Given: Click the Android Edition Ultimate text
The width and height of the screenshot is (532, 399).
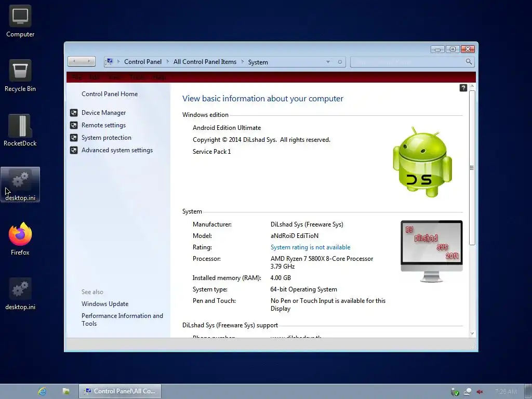Looking at the screenshot, I should [x=227, y=128].
